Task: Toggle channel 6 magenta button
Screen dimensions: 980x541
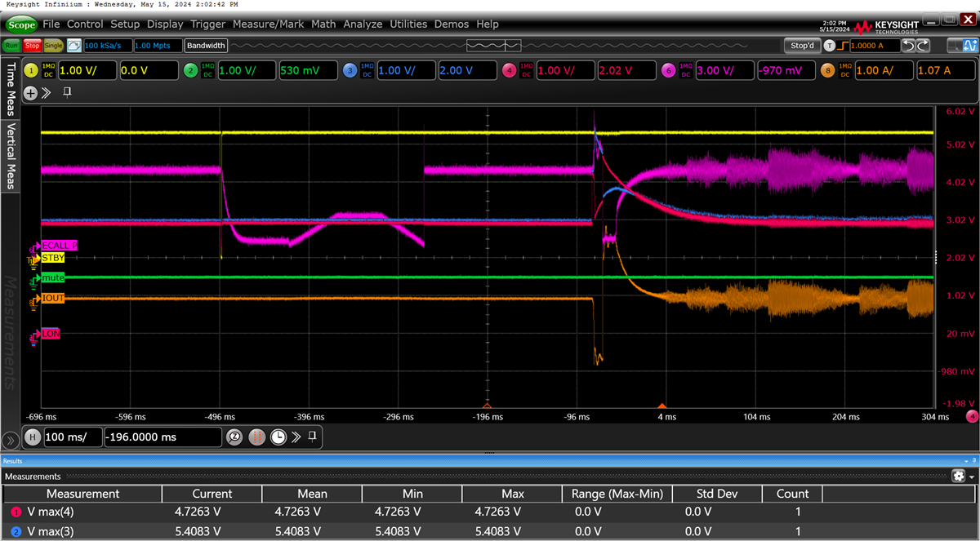Action: (x=669, y=71)
